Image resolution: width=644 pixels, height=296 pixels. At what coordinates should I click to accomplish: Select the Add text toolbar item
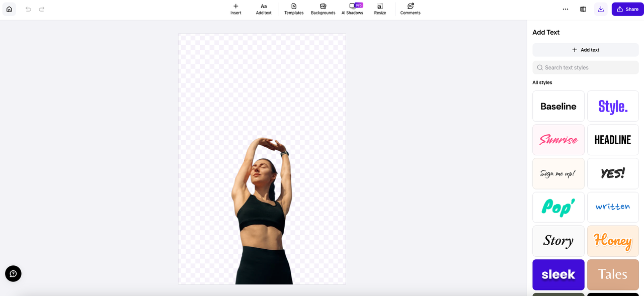pos(264,9)
